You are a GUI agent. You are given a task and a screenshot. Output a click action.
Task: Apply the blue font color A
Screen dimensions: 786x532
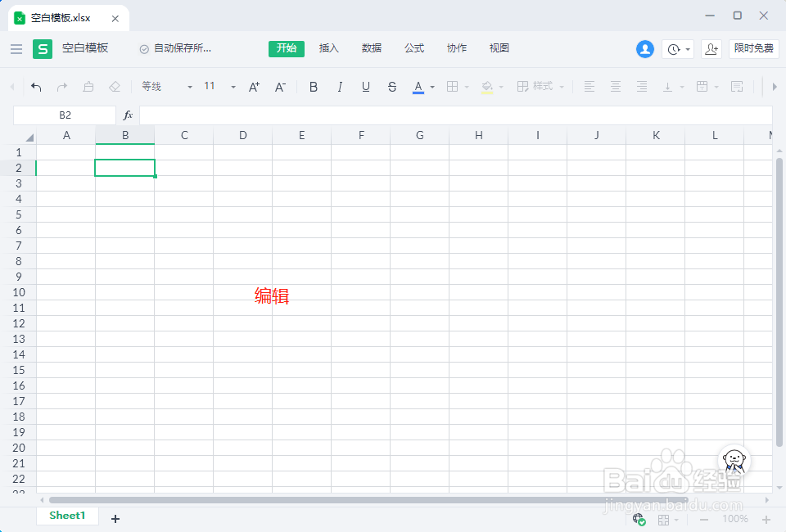tap(418, 87)
